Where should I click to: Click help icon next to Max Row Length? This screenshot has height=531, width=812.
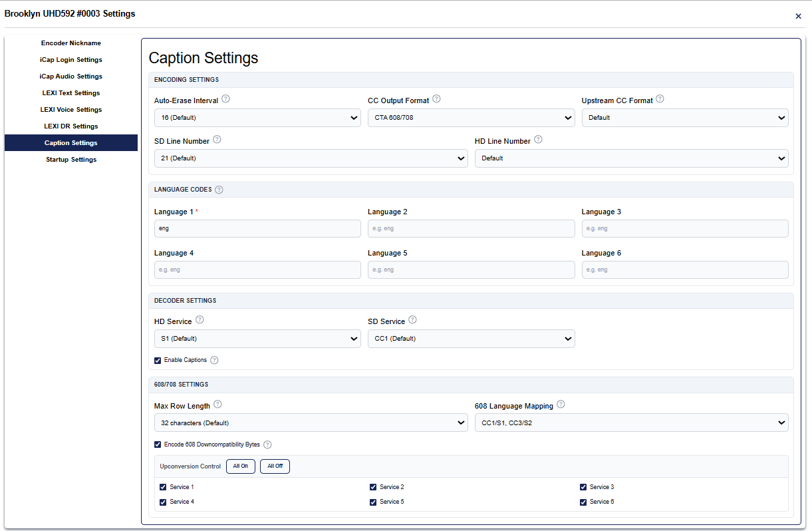(217, 405)
